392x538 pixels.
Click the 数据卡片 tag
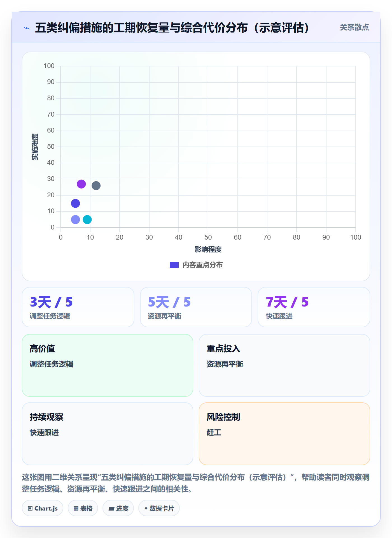tap(159, 508)
